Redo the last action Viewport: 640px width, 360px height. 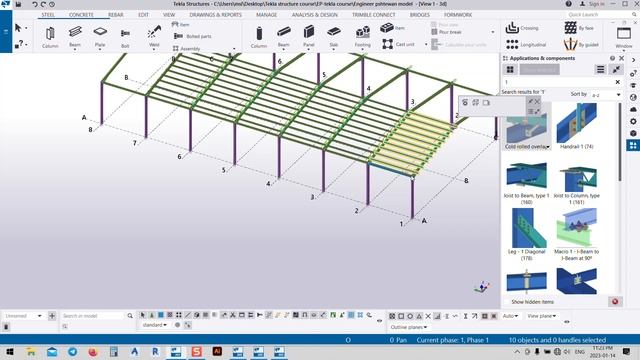[43, 4]
